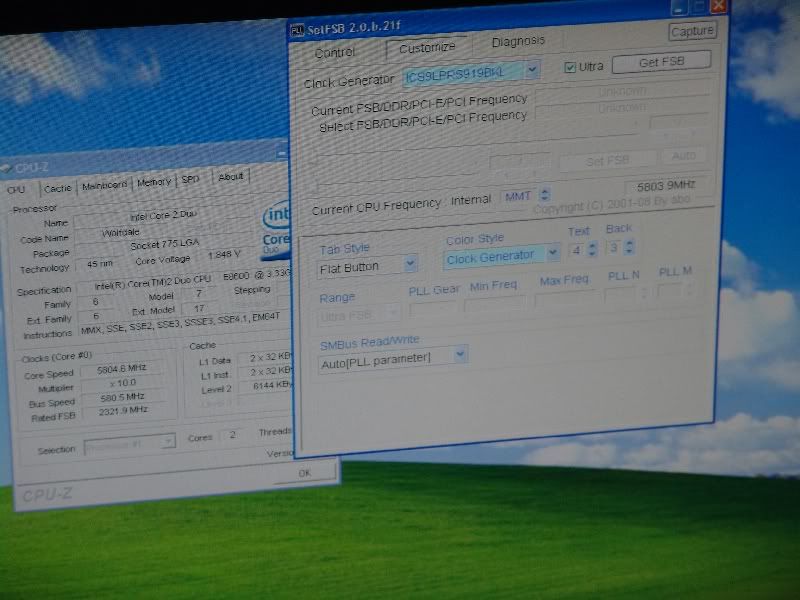This screenshot has width=800, height=600.
Task: Open the Diagnosis tab in SetFSB
Action: (x=518, y=42)
